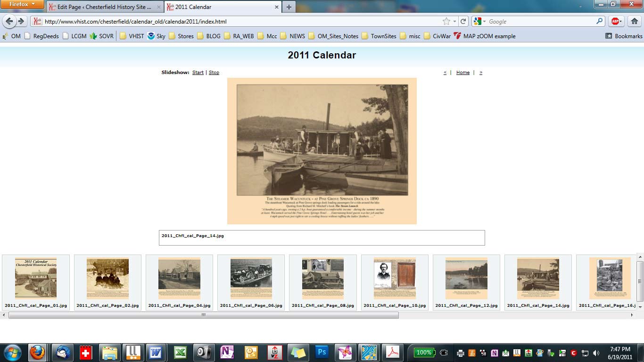Click the slideshow Start link

pyautogui.click(x=198, y=72)
